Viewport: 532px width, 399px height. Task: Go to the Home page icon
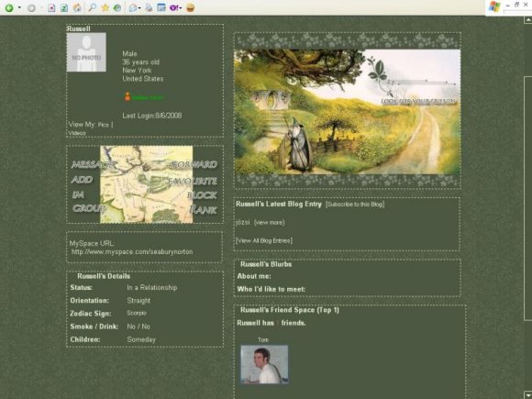[77, 8]
